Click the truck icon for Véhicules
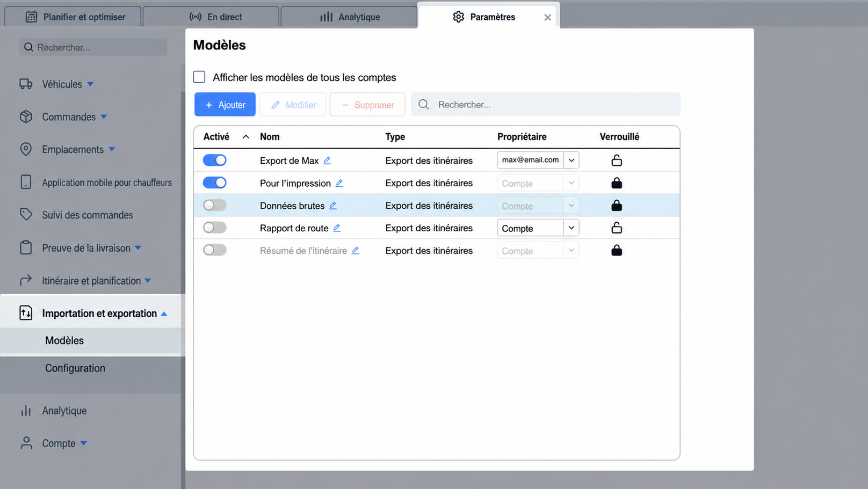 (26, 84)
